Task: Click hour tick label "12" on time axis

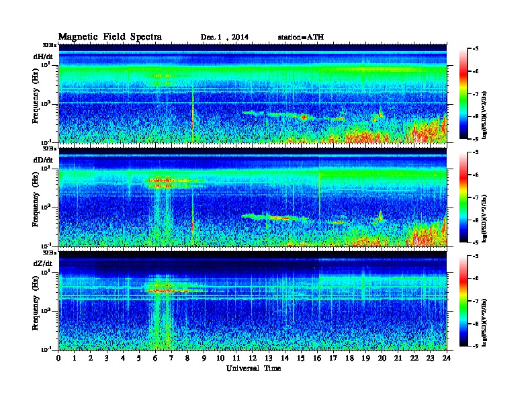Action: coord(253,359)
